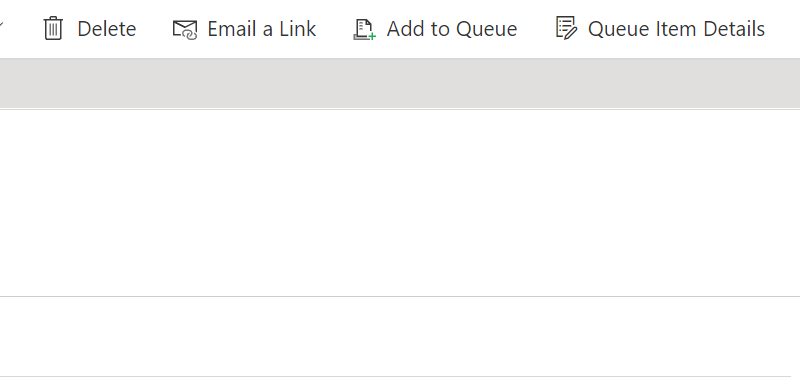Click the Queue Item Details notepad icon
This screenshot has height=388, width=800.
click(566, 28)
